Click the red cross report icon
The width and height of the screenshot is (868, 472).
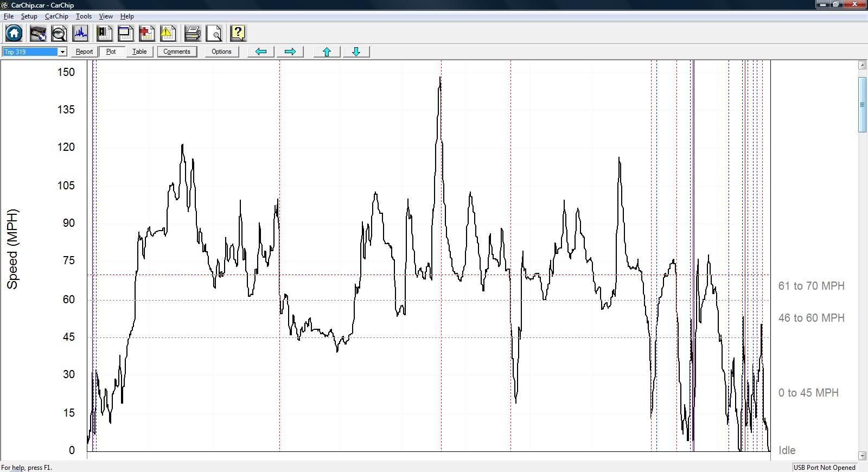[x=146, y=34]
